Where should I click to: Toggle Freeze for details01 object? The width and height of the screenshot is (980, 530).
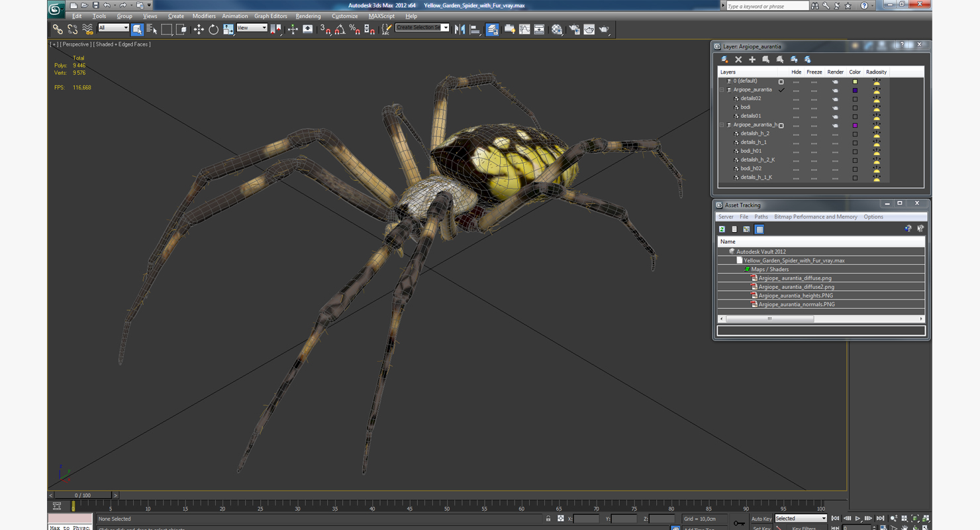[814, 116]
